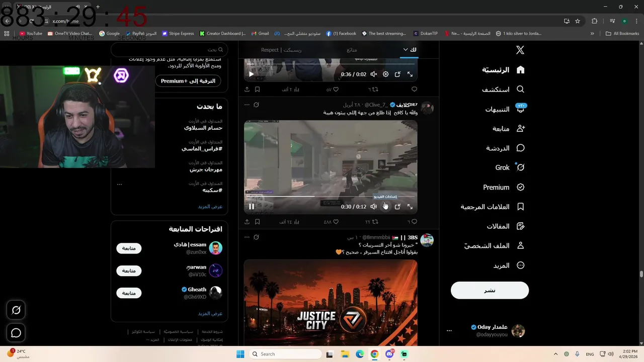Open the Stripe Express bookmark
Viewport: 644px width, 362px height.
tap(178, 34)
